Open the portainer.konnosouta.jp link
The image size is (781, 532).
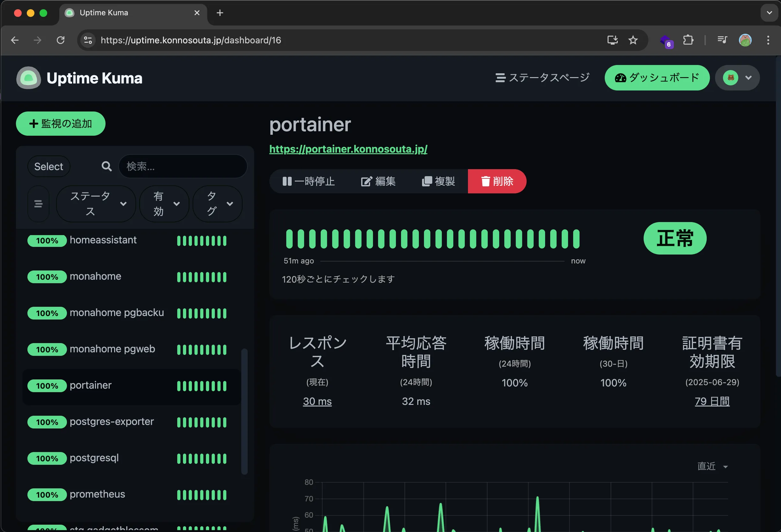(x=348, y=149)
